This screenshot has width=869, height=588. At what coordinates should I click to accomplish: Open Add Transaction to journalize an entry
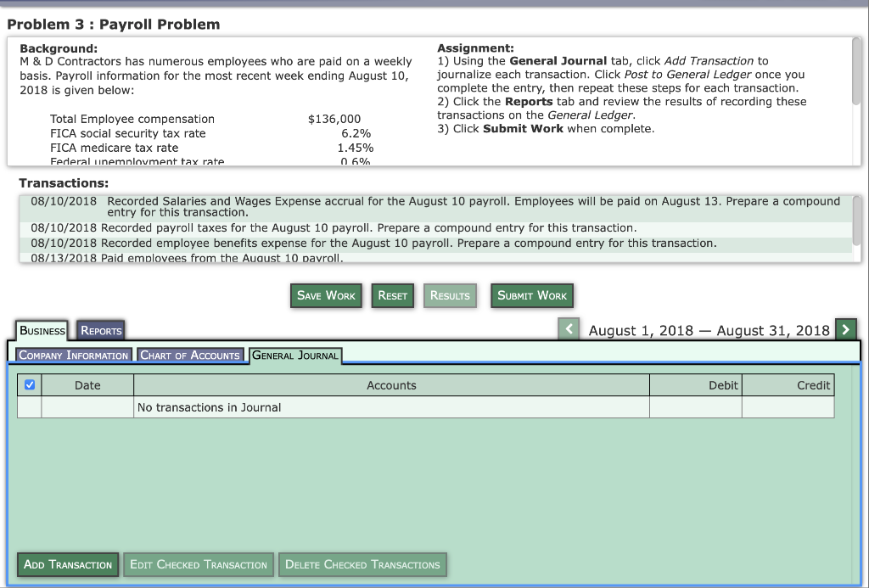coord(67,564)
